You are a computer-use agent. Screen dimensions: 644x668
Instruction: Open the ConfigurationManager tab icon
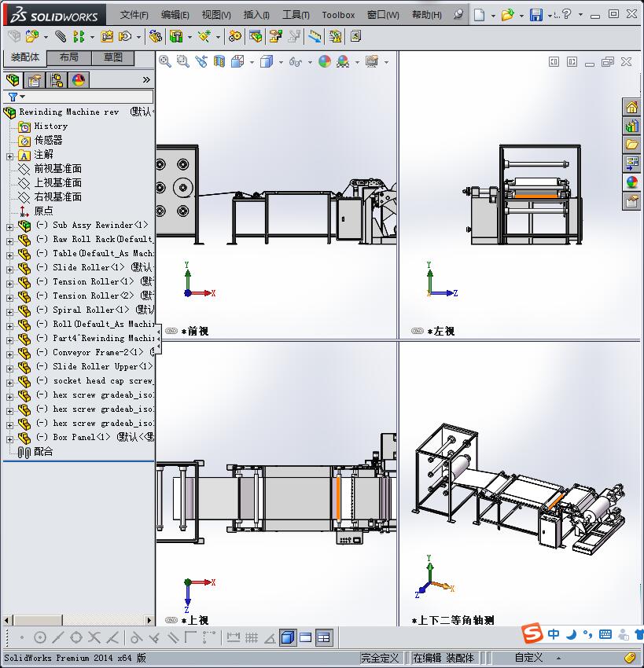tap(57, 80)
